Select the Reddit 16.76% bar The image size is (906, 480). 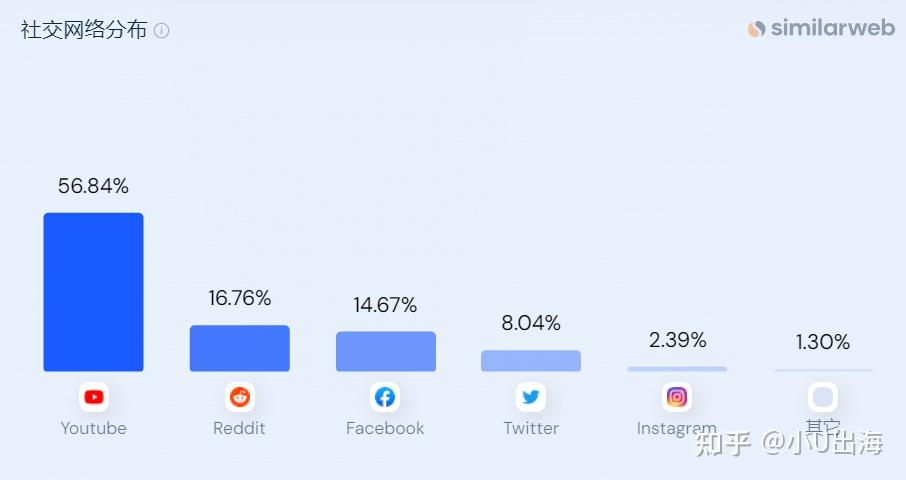(x=239, y=348)
